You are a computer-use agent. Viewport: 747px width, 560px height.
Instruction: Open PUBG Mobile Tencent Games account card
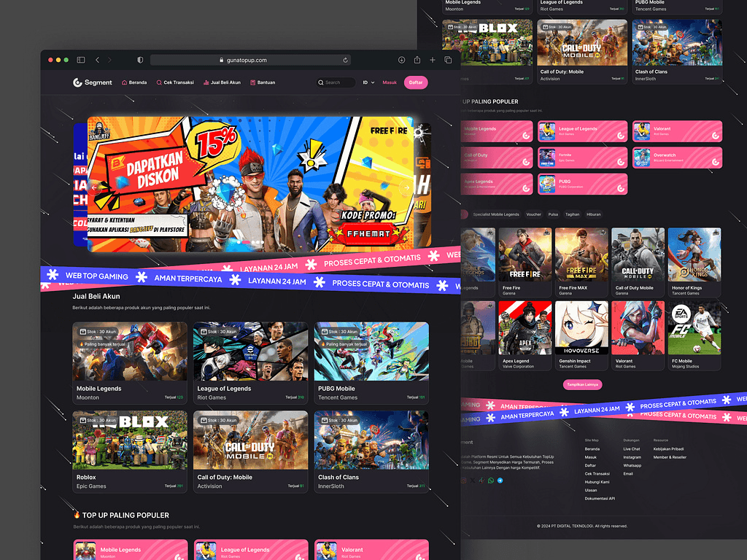pyautogui.click(x=371, y=363)
